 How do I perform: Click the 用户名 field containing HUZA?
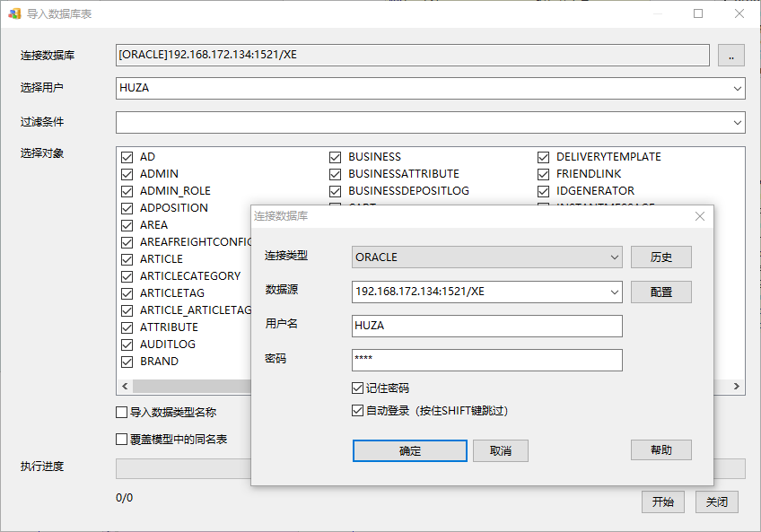(x=486, y=327)
